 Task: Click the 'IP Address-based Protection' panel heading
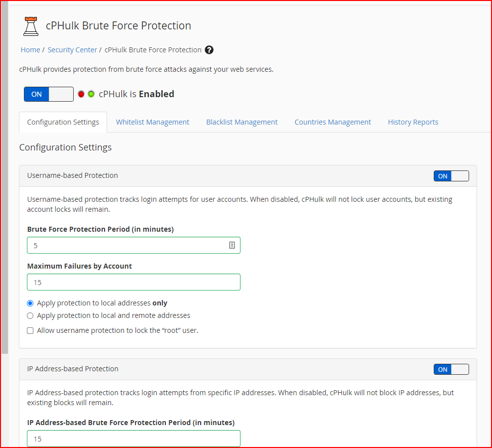73,369
